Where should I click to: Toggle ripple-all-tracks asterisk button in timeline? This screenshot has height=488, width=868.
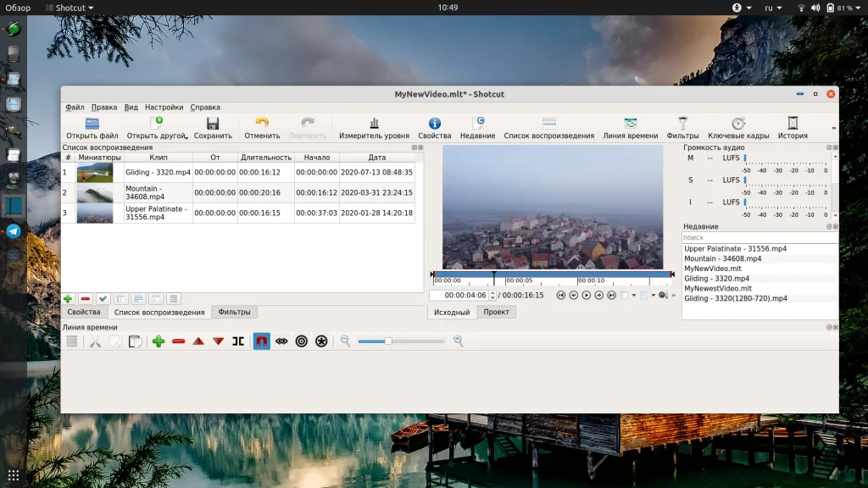tap(321, 341)
